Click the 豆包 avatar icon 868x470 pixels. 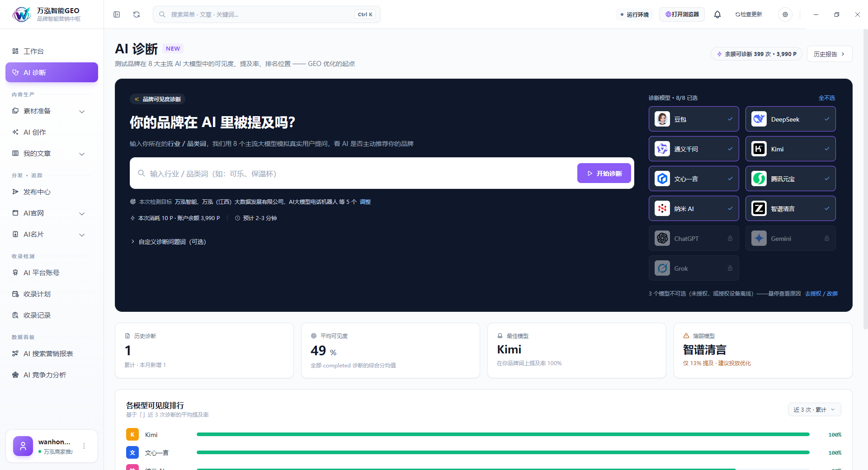tap(662, 119)
